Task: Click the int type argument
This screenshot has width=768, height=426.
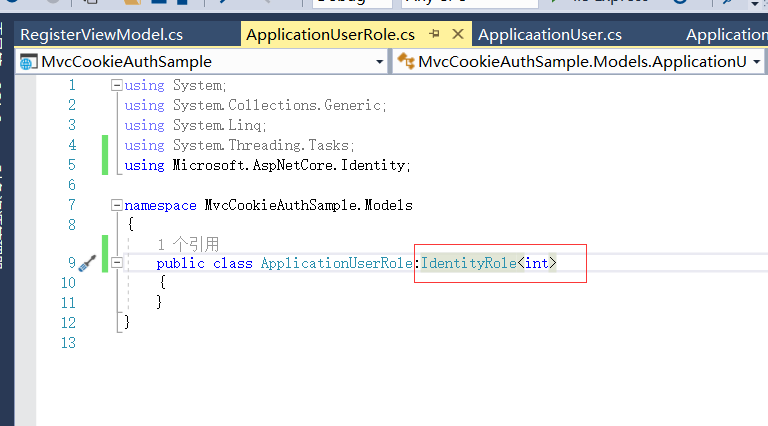Action: coord(537,263)
